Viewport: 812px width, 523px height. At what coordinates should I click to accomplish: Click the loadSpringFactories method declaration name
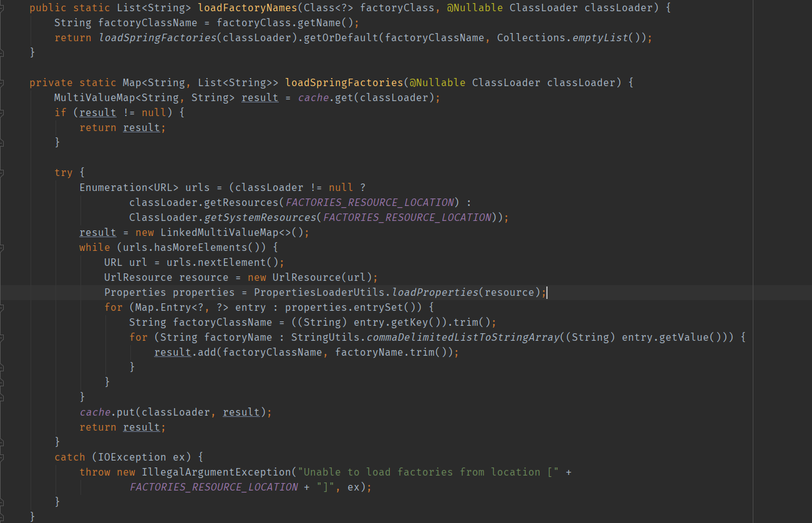click(x=344, y=82)
